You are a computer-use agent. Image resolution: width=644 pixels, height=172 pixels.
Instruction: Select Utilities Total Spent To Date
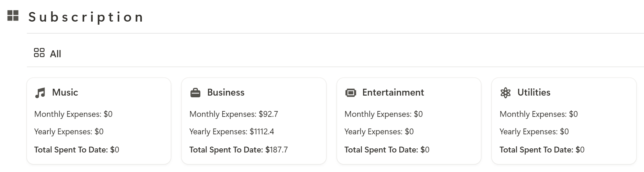(x=542, y=150)
